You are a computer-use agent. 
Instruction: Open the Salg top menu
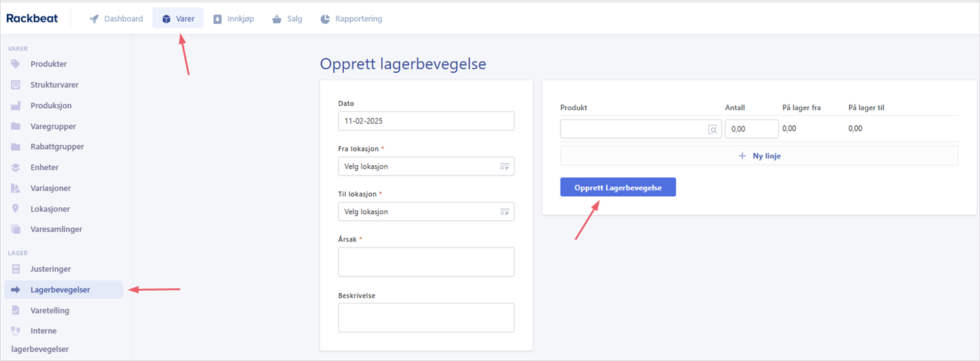(x=287, y=19)
